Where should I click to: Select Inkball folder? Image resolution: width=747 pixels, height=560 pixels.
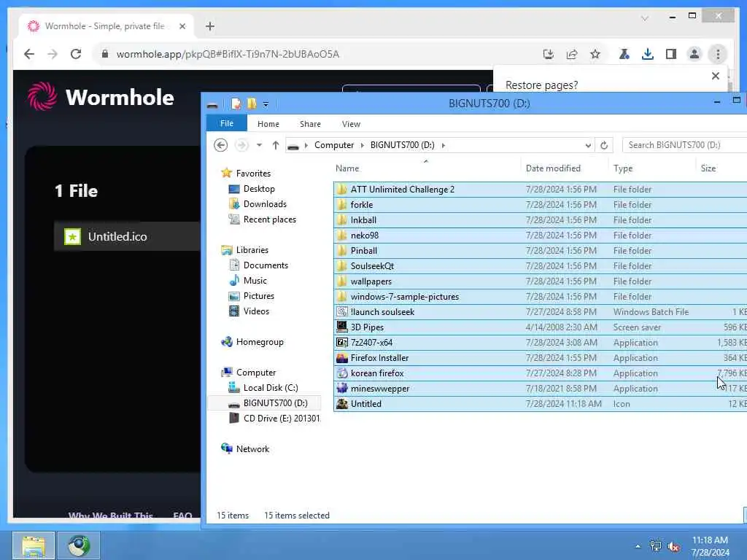[363, 220]
